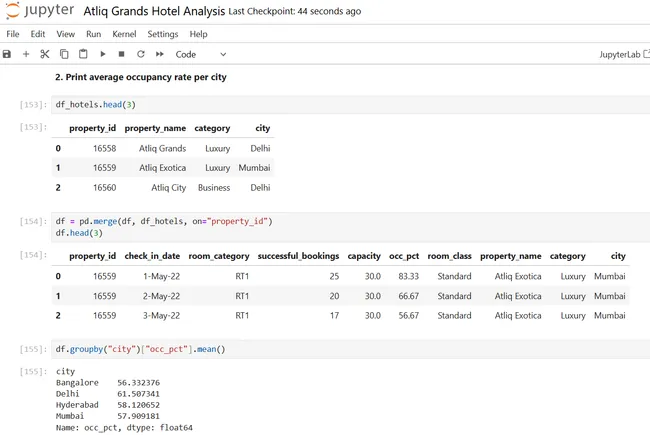This screenshot has width=650, height=435.
Task: Click the input prompt [155]
Action: tap(33, 349)
